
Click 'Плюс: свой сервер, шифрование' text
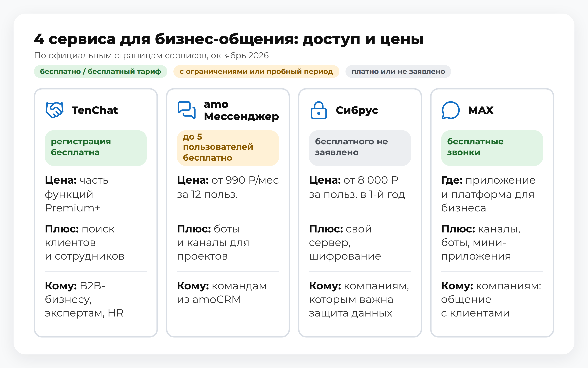345,242
